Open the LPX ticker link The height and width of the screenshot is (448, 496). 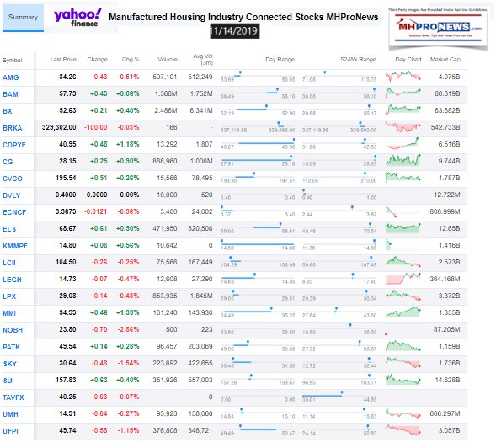click(x=9, y=296)
